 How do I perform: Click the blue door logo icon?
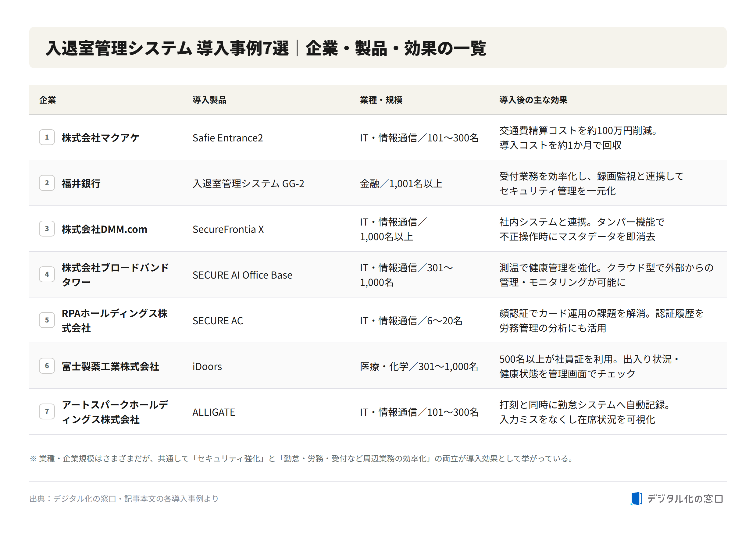pos(636,498)
